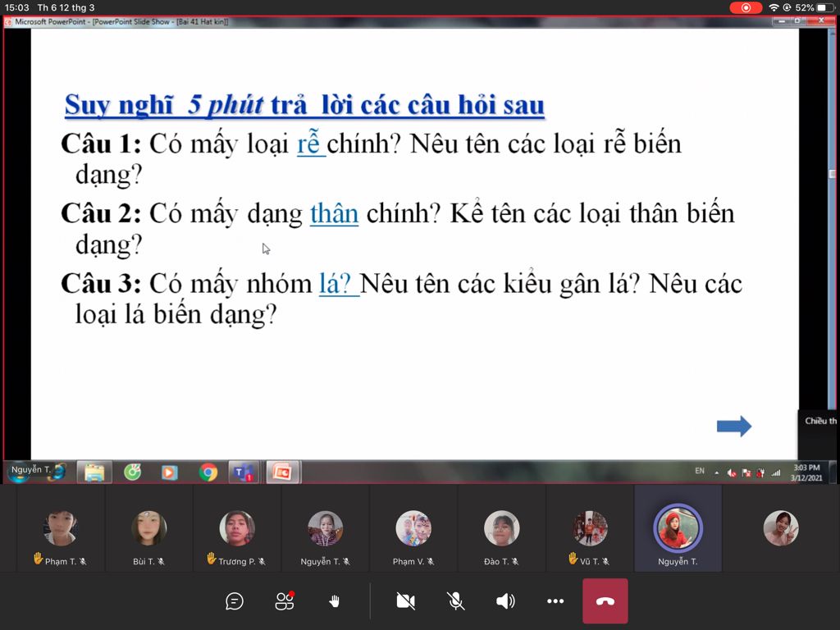Screen dimensions: 840x630
Task: Select Nguyễn T. muted participant avatar
Action: tap(325, 528)
